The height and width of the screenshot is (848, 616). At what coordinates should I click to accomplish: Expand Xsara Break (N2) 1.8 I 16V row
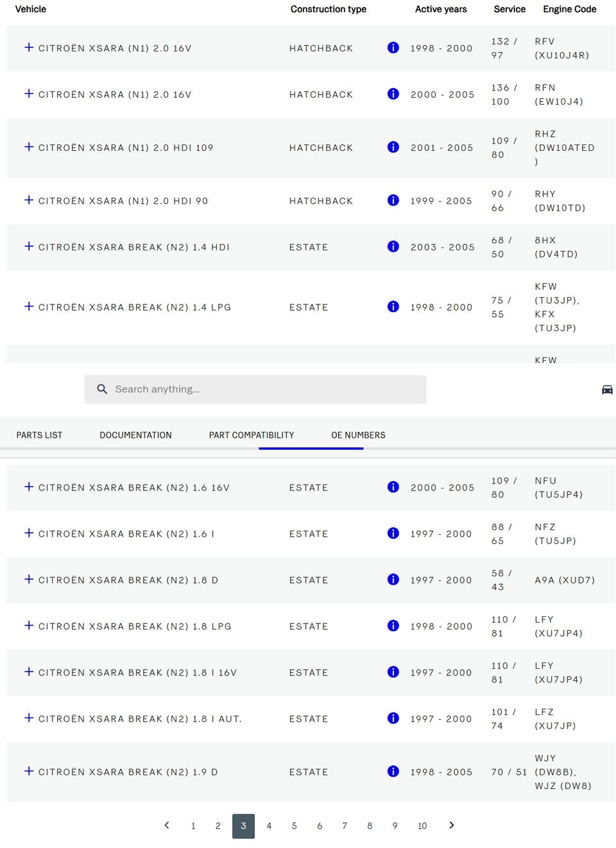(x=29, y=672)
